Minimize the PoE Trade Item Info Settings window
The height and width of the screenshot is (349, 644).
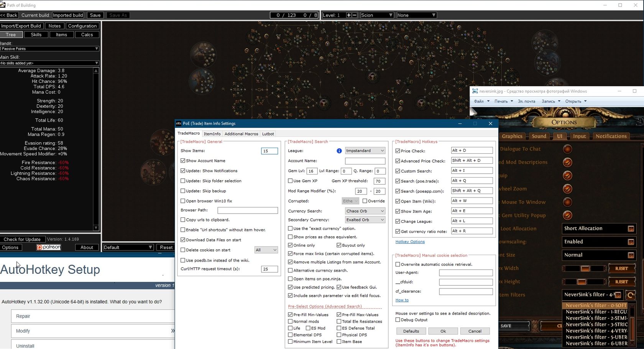(x=460, y=123)
